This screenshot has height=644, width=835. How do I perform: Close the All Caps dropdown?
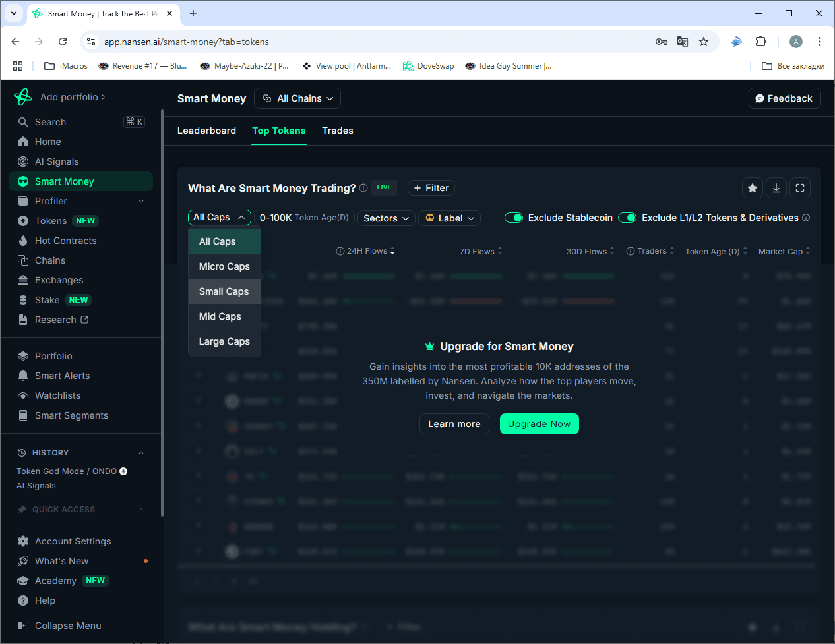pyautogui.click(x=220, y=218)
